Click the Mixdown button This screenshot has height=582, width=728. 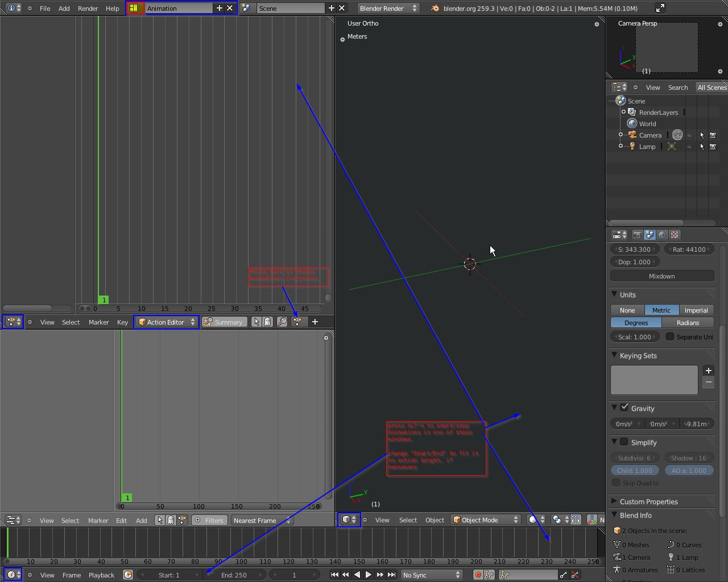click(662, 276)
